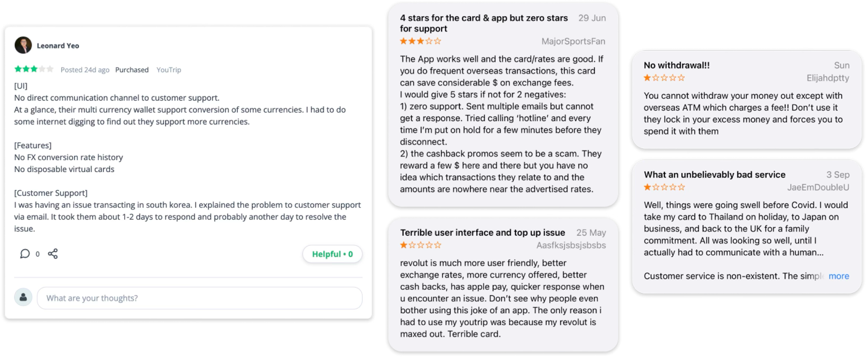Open the YouTrip product tab
The image size is (868, 357).
pos(169,70)
